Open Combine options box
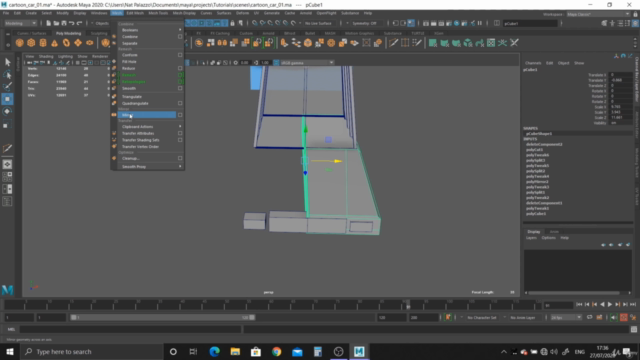Image resolution: width=640 pixels, height=360 pixels. pos(180,37)
